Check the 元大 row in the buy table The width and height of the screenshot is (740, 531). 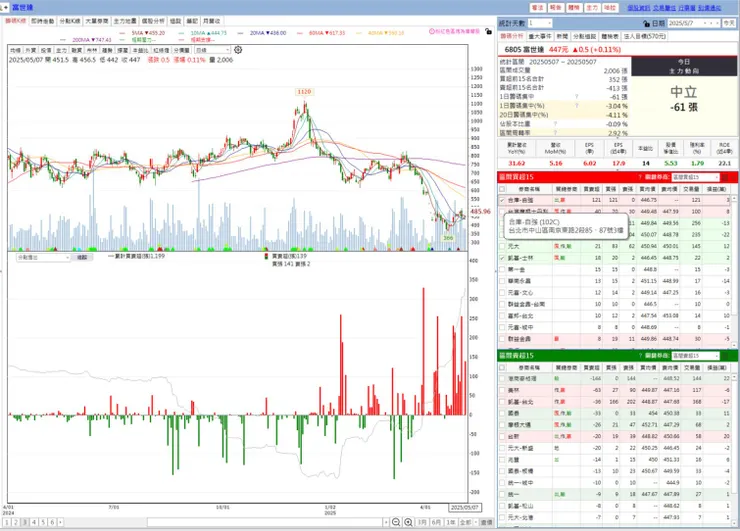click(502, 246)
